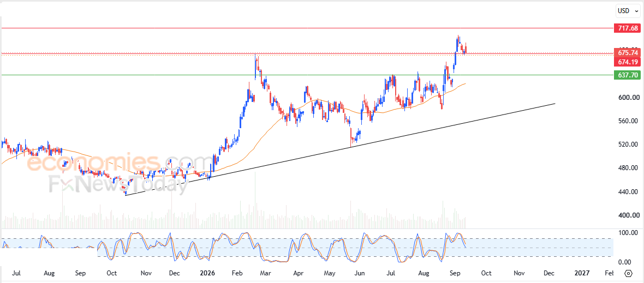This screenshot has height=283, width=644.
Task: Open chart settings hexagon icon
Action: point(628,273)
